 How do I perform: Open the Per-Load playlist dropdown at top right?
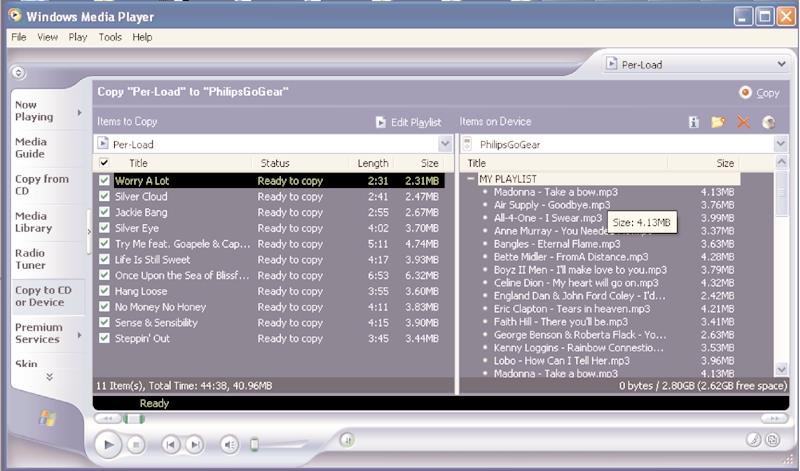pyautogui.click(x=781, y=64)
